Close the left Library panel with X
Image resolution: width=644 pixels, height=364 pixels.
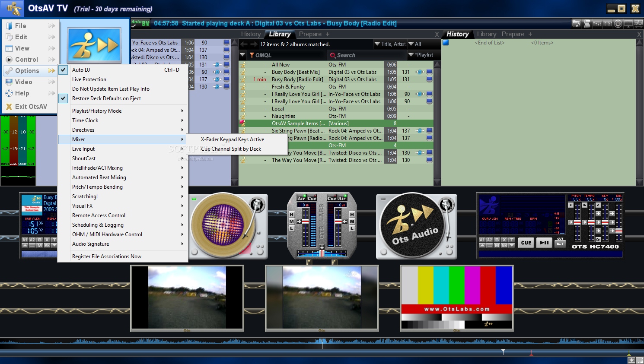[437, 35]
